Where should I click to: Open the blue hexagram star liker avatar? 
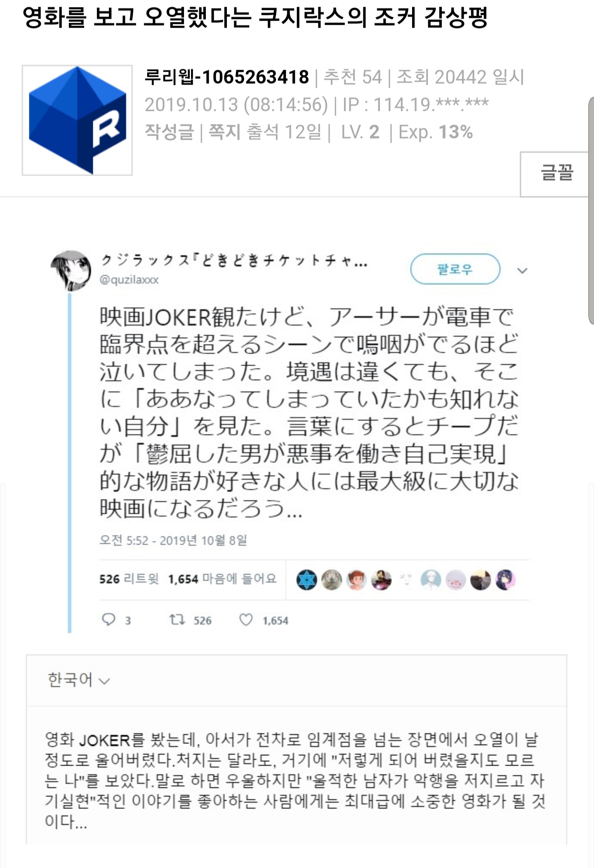pyautogui.click(x=306, y=579)
